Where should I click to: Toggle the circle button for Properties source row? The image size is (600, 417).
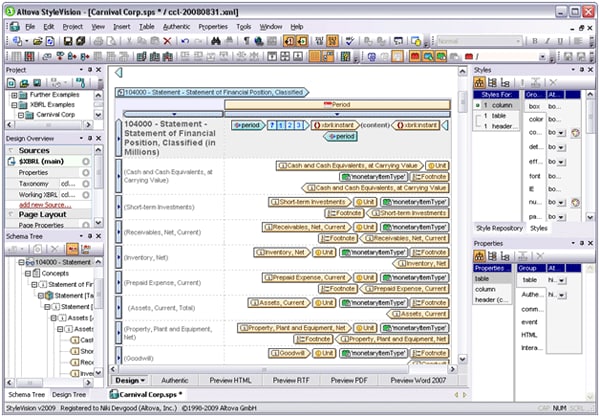86,173
